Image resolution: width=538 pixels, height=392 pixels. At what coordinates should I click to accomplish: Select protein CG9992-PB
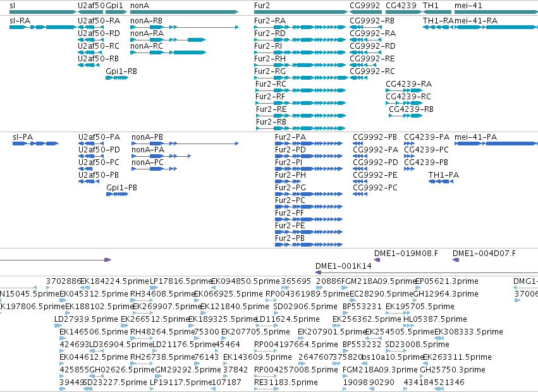click(x=375, y=137)
